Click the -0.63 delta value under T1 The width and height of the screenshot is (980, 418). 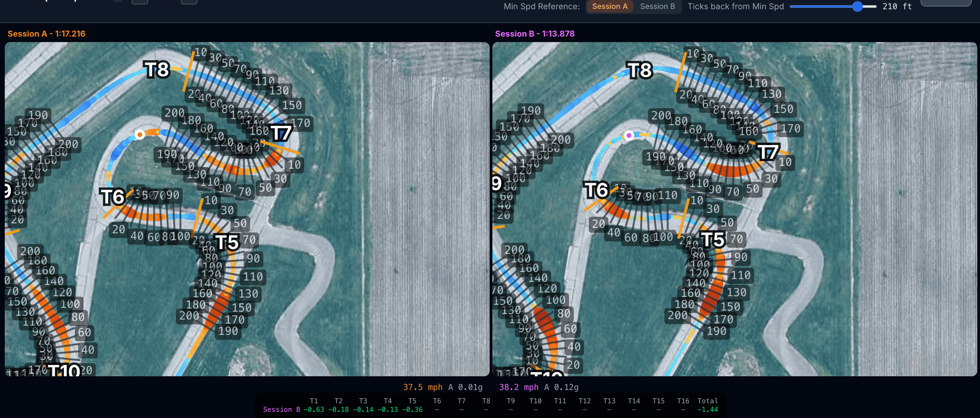[x=314, y=410]
